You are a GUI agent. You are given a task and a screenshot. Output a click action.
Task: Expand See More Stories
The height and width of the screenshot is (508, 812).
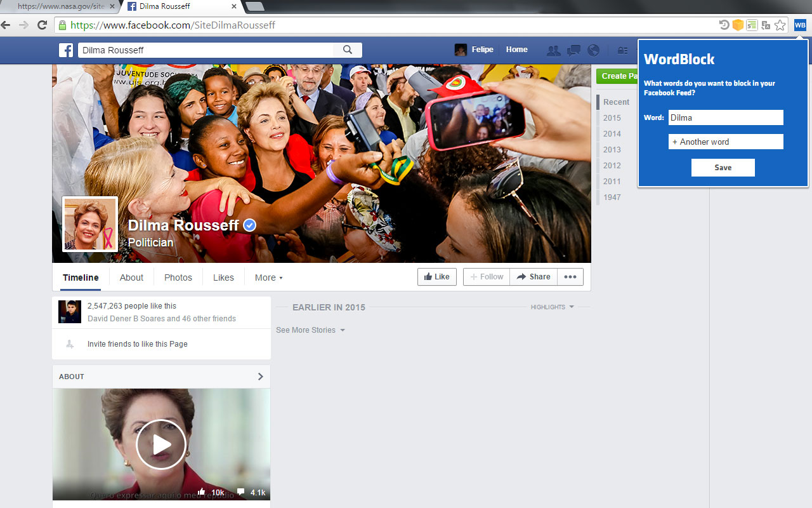[x=311, y=330]
